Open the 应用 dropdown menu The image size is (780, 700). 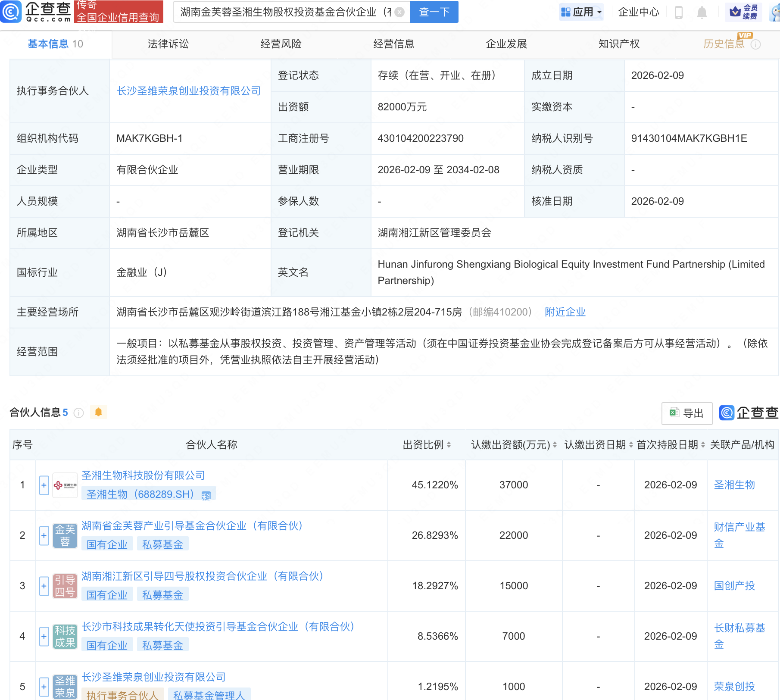point(581,12)
